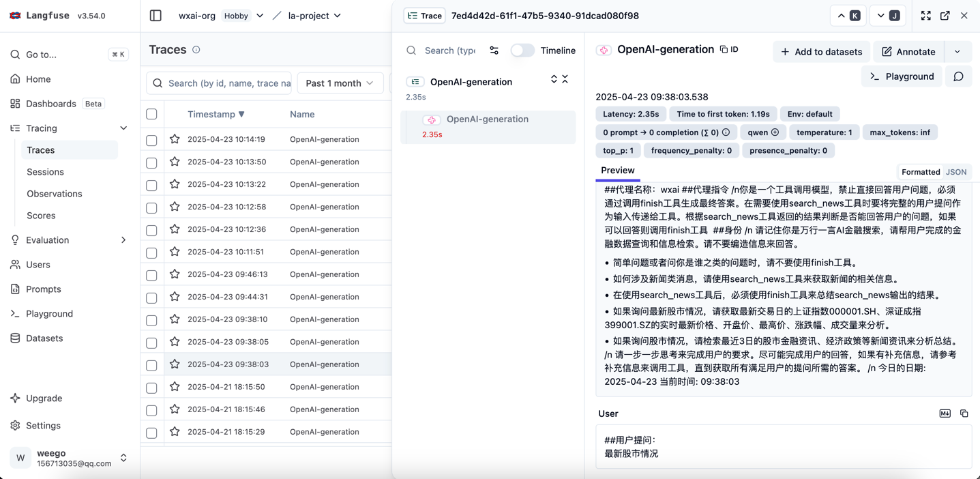Click the Name column header
Screen dimensions: 980x479
tap(302, 114)
